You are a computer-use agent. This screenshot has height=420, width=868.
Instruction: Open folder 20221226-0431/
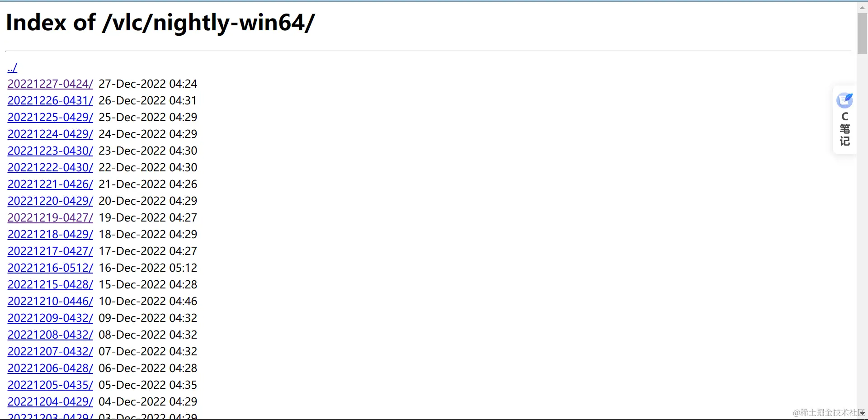click(50, 101)
